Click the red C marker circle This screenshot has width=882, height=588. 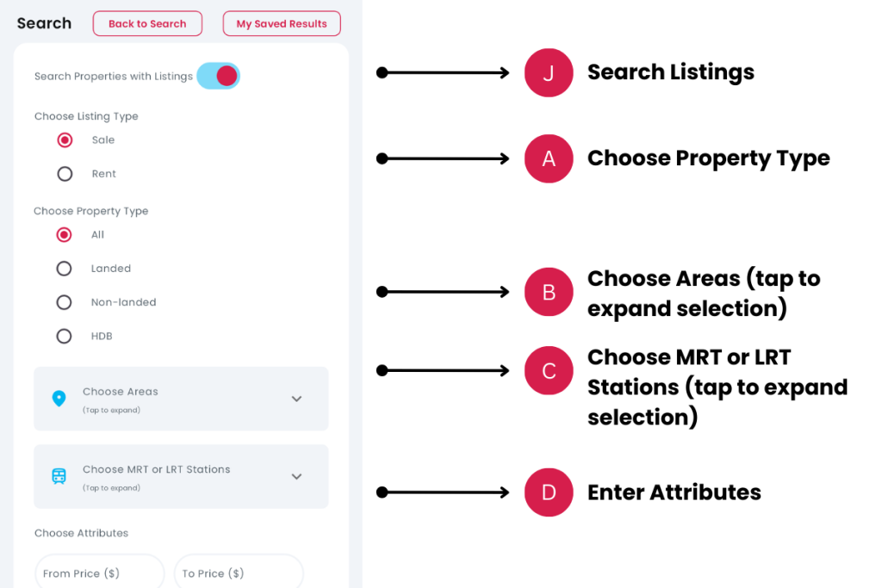549,371
